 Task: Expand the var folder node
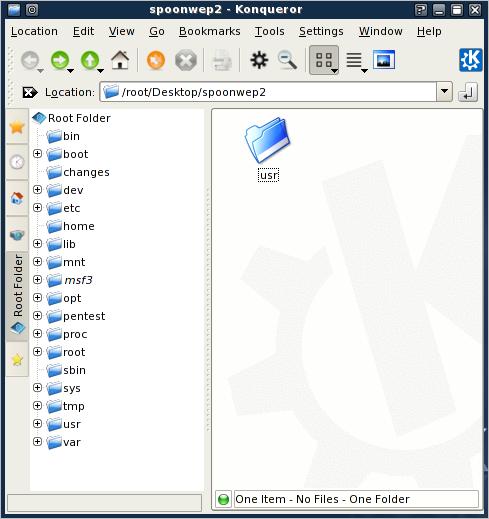click(x=37, y=442)
